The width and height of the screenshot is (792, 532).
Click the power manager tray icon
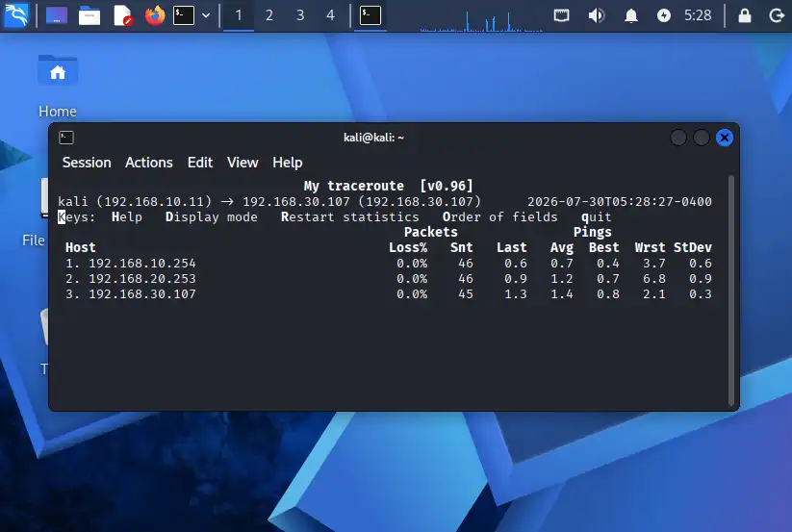point(664,15)
